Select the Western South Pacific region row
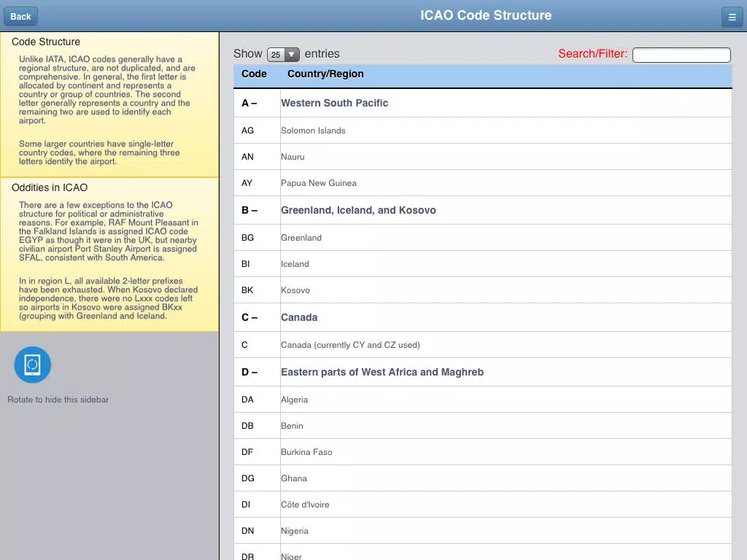The height and width of the screenshot is (560, 747). coord(483,103)
